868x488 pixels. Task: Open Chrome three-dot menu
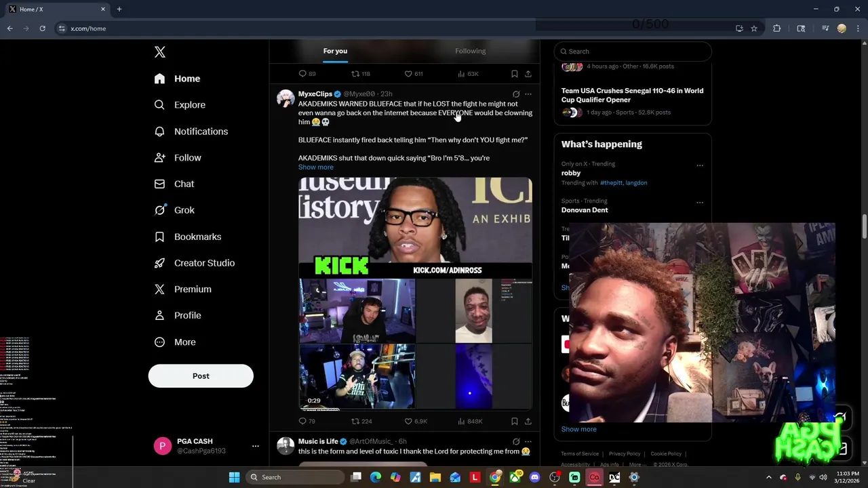(x=859, y=28)
